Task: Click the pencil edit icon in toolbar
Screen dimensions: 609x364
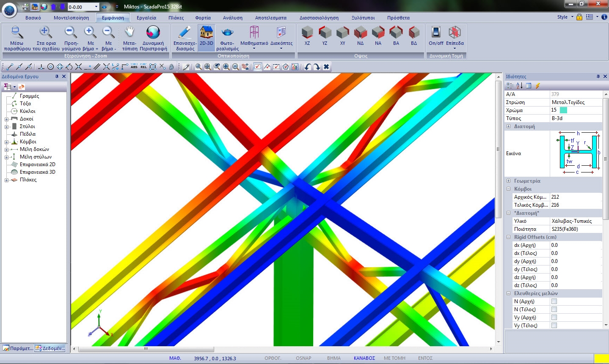Action: click(186, 67)
